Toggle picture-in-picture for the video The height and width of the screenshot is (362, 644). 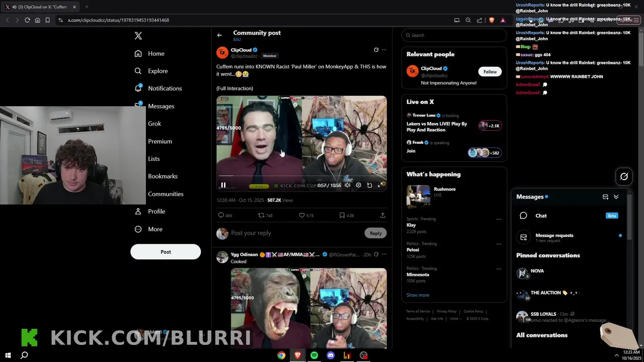click(x=369, y=185)
